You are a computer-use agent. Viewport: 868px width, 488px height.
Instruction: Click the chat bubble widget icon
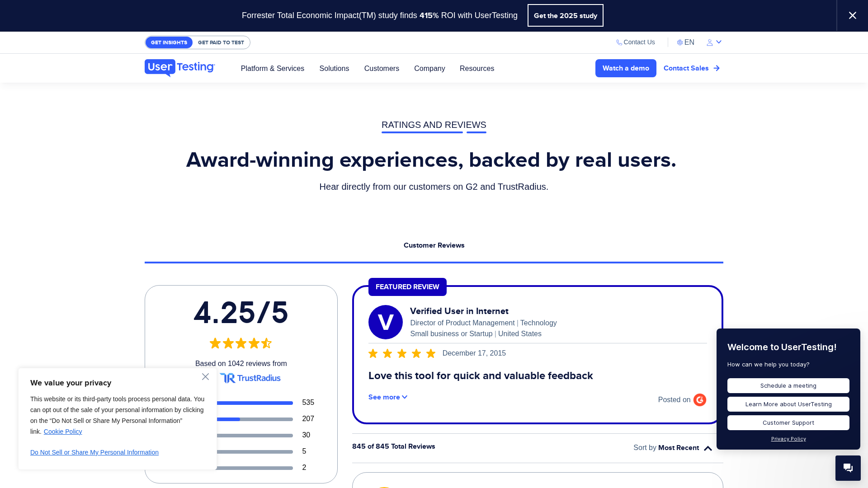pyautogui.click(x=848, y=468)
